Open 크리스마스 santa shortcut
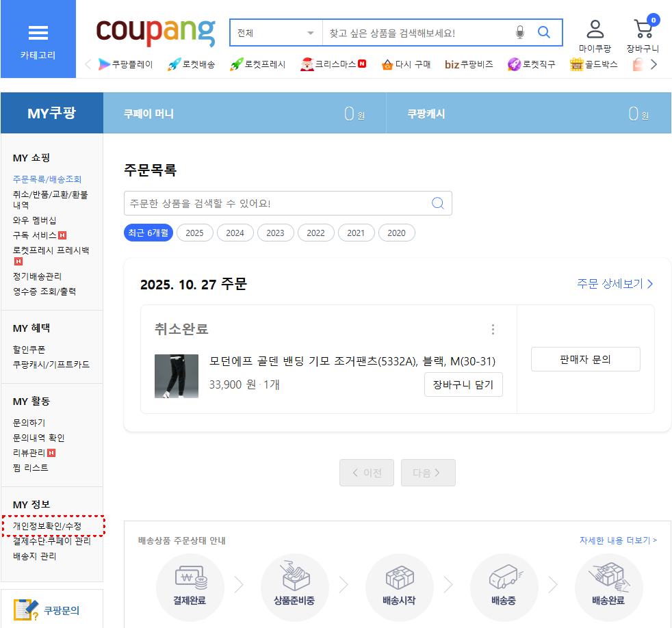The image size is (672, 628). pos(333,64)
